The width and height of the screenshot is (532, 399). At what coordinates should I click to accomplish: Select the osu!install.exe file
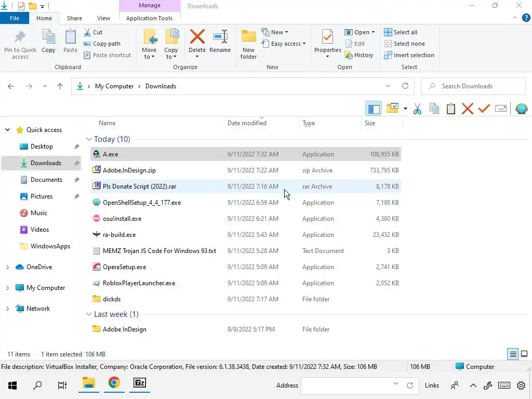tap(246, 219)
